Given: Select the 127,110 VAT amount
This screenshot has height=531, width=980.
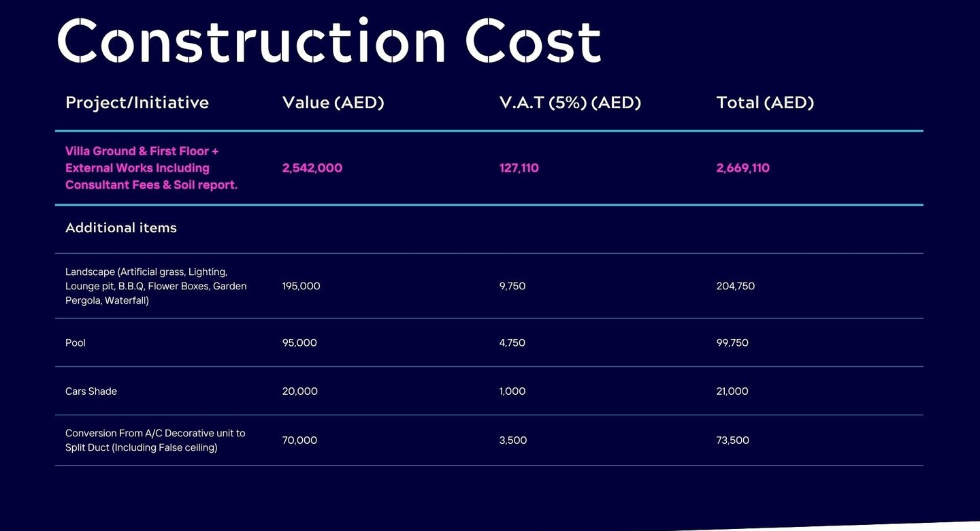Looking at the screenshot, I should [x=519, y=168].
